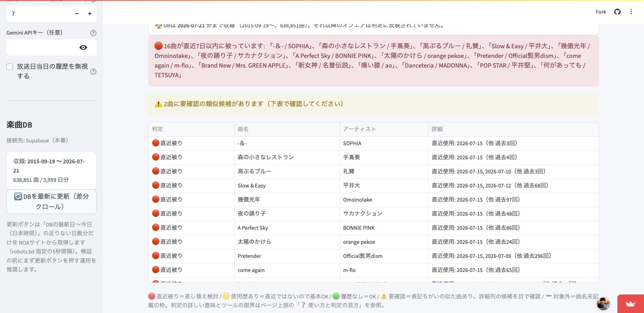Image resolution: width=644 pixels, height=313 pixels.
Task: Click the Fork link
Action: (x=601, y=12)
